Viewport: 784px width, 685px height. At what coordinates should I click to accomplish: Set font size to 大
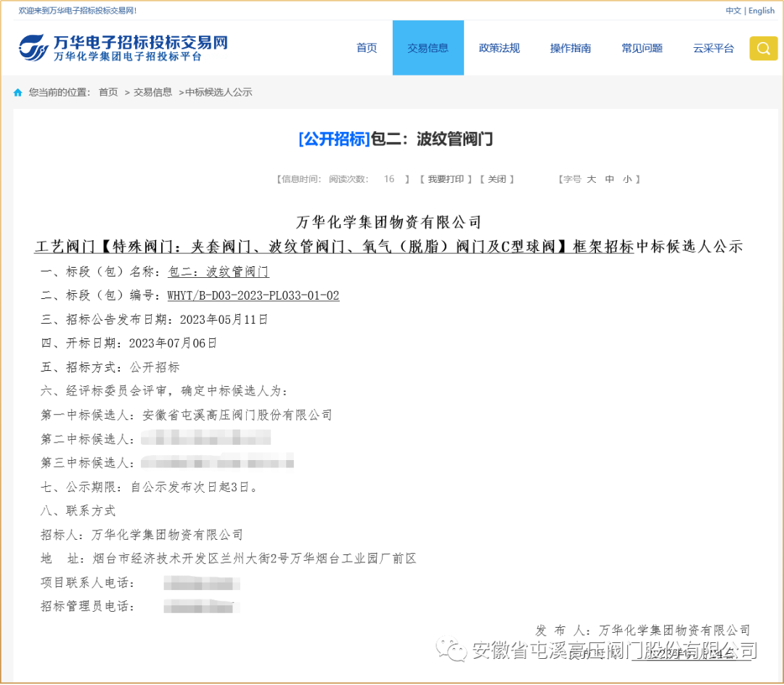(591, 179)
